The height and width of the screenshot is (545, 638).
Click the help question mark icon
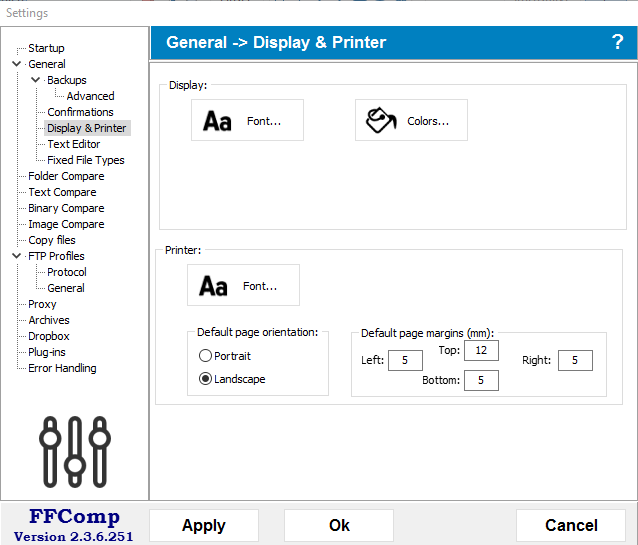pyautogui.click(x=617, y=42)
